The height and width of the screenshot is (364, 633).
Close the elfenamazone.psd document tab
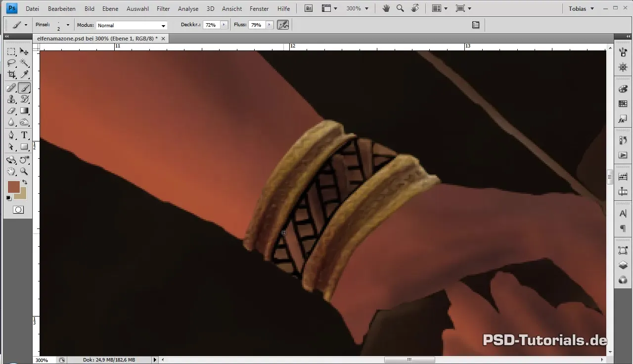[x=163, y=38]
